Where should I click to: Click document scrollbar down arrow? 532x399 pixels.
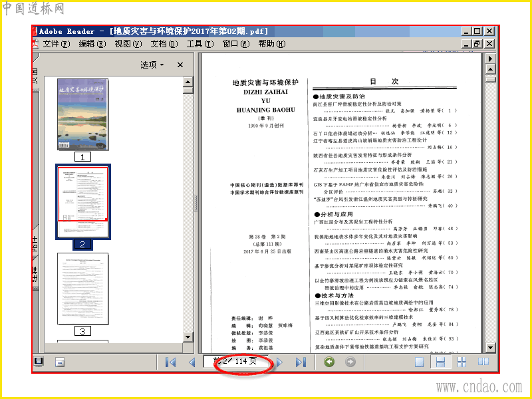pyautogui.click(x=491, y=347)
